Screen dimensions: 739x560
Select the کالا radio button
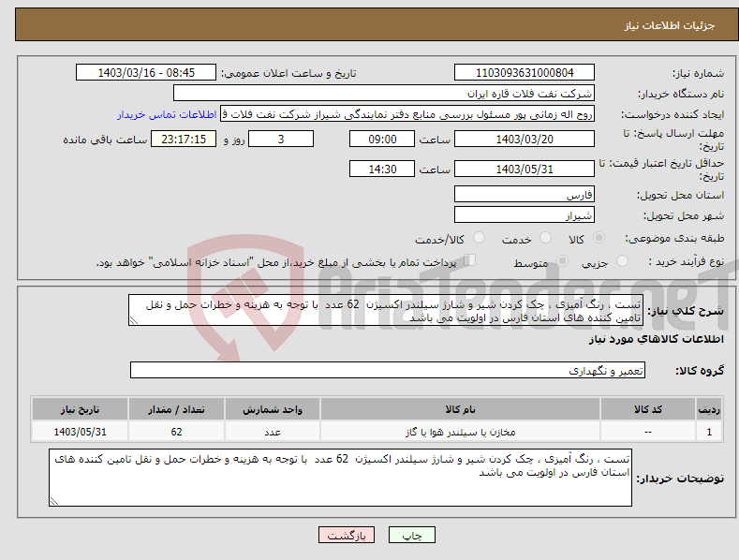599,238
